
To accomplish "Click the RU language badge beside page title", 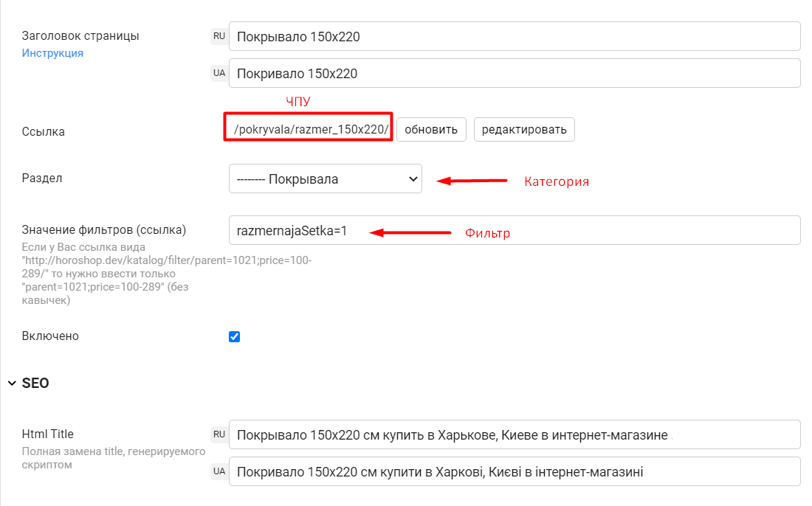I will pyautogui.click(x=219, y=35).
